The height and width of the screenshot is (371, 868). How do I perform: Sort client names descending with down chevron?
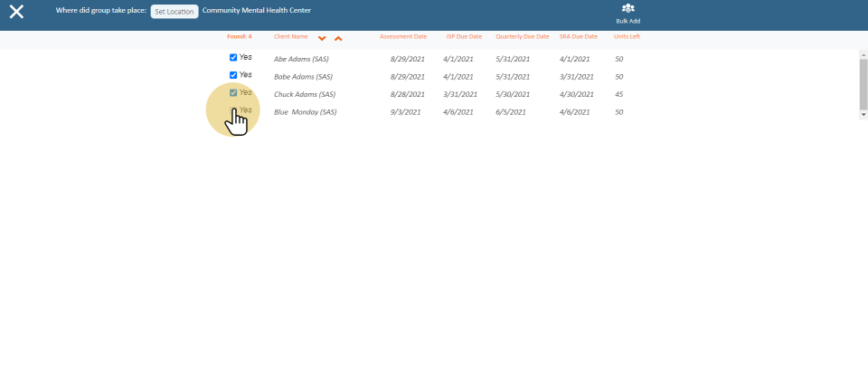pyautogui.click(x=322, y=38)
